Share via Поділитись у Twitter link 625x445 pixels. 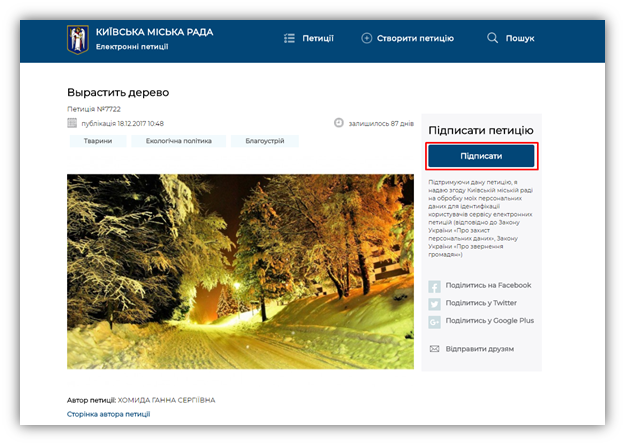pyautogui.click(x=481, y=303)
